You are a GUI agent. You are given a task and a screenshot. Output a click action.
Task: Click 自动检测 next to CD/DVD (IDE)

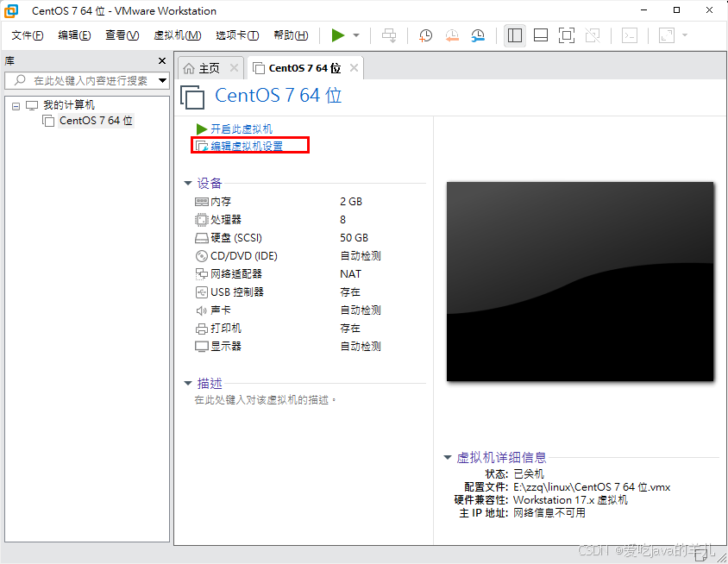[x=361, y=256]
